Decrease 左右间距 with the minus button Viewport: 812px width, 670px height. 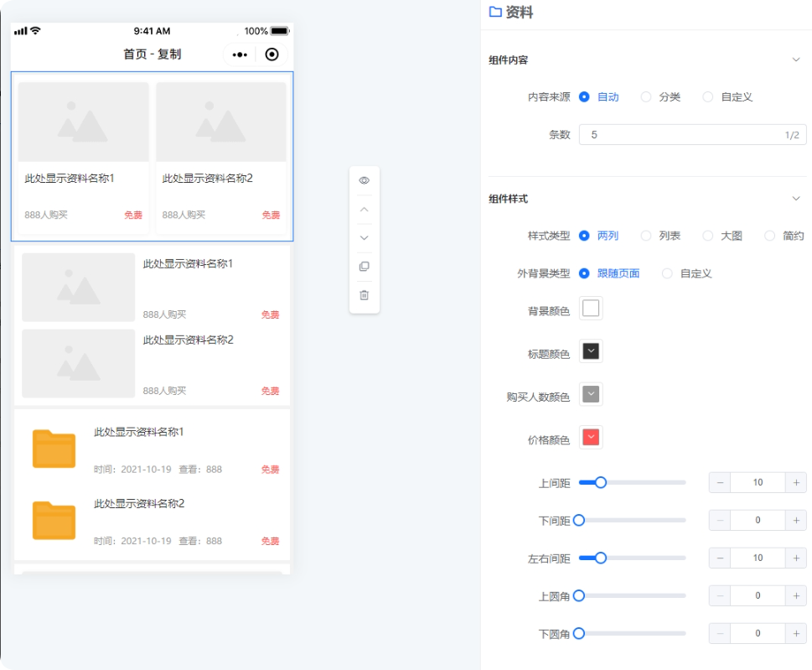(x=720, y=558)
